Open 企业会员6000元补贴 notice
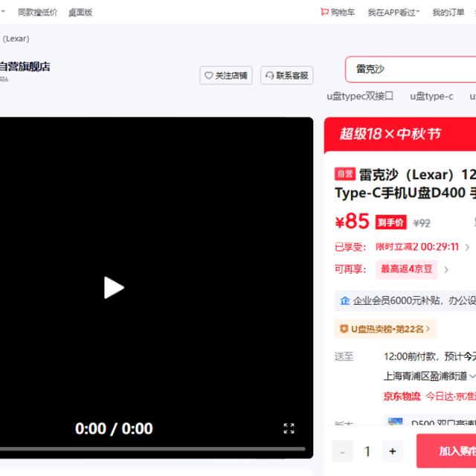 click(405, 300)
